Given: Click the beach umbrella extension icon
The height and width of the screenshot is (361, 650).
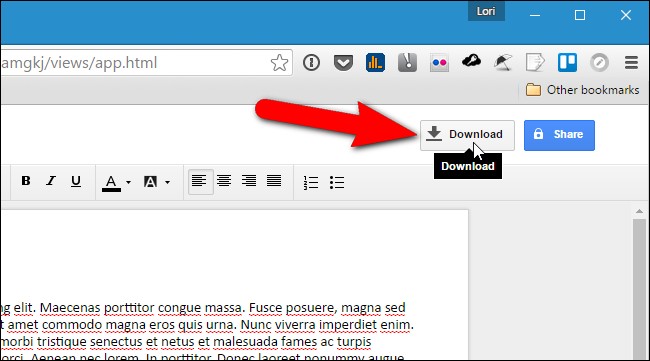Looking at the screenshot, I should point(503,63).
